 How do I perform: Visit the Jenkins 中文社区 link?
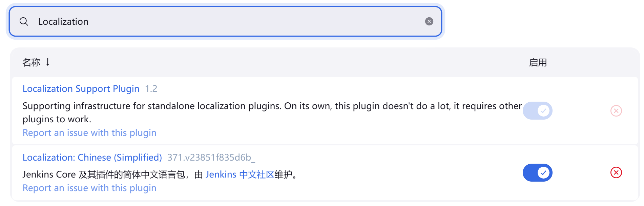click(240, 174)
